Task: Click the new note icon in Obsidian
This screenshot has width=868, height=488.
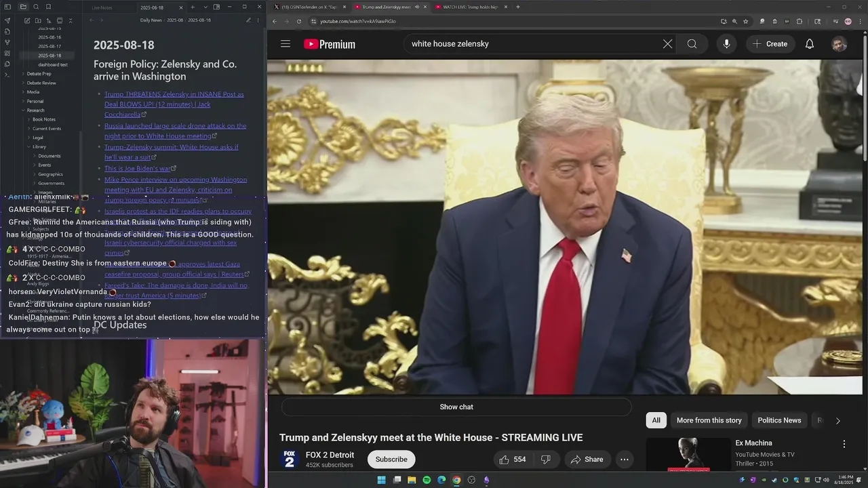Action: [x=27, y=20]
